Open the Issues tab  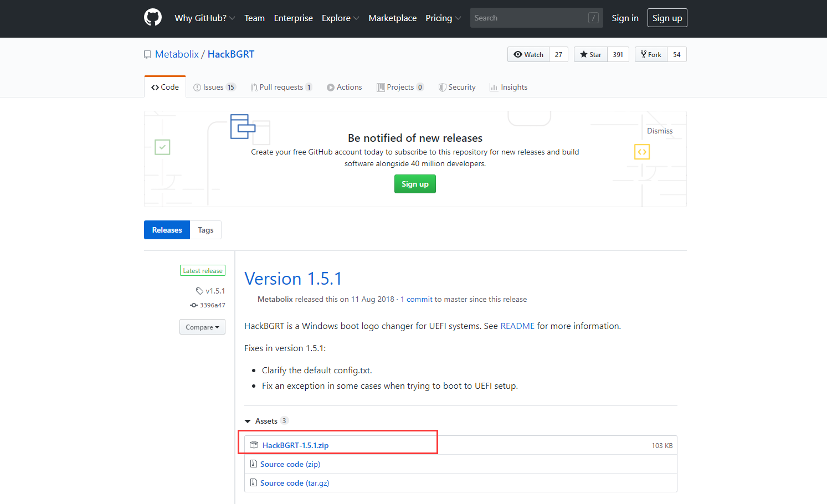(214, 87)
